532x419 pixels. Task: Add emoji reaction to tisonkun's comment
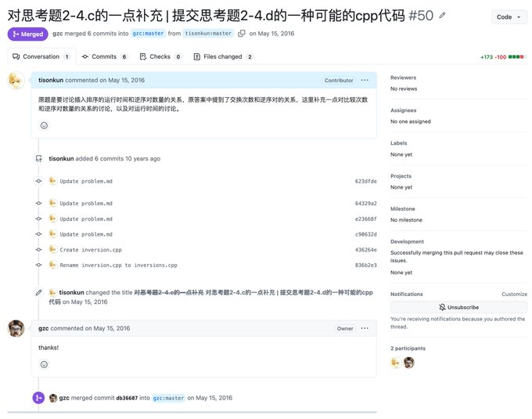point(44,125)
